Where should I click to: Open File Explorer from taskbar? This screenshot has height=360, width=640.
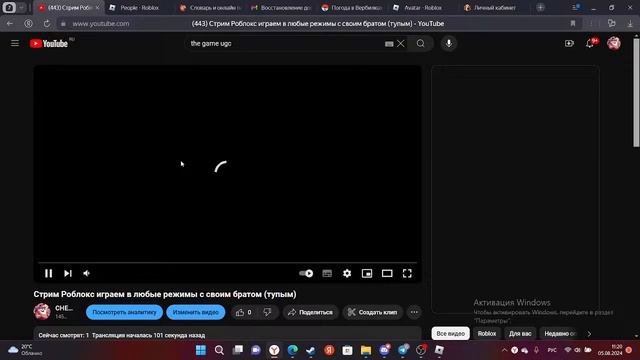pos(366,350)
